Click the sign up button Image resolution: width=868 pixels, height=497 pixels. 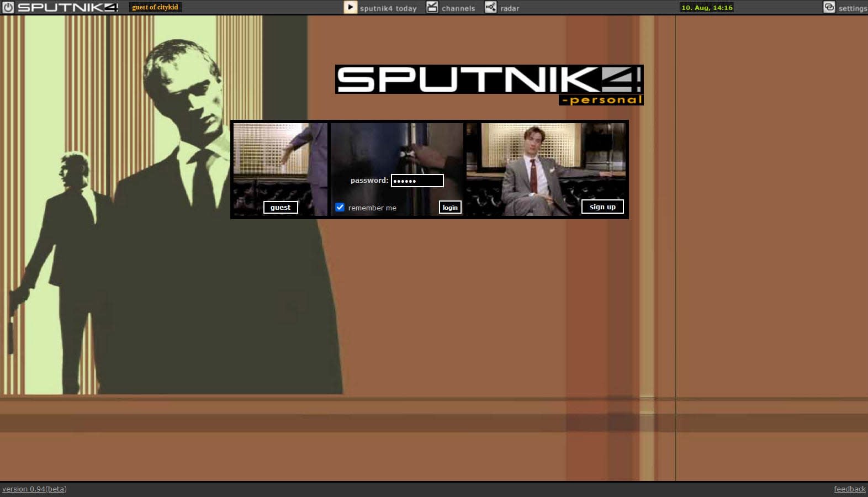(602, 207)
